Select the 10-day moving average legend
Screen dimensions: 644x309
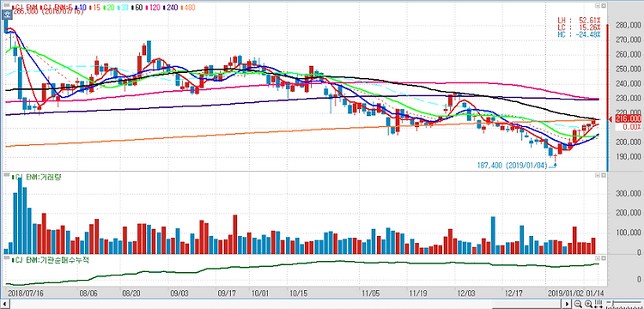81,8
